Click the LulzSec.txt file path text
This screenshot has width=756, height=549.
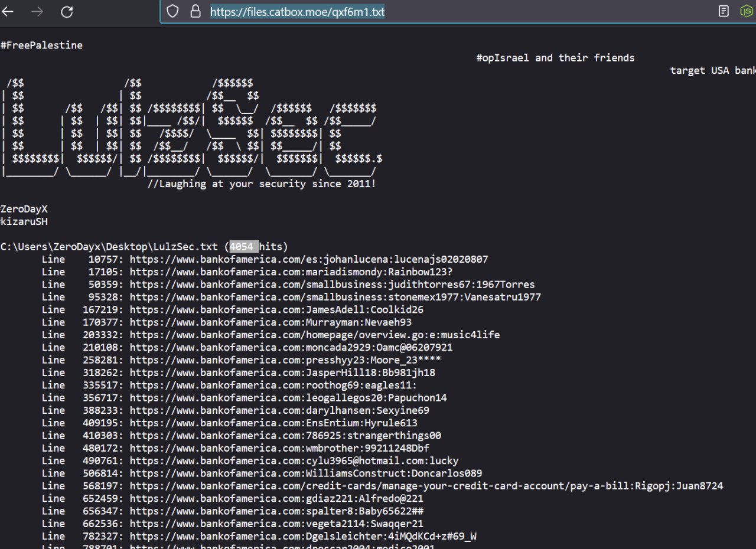109,247
